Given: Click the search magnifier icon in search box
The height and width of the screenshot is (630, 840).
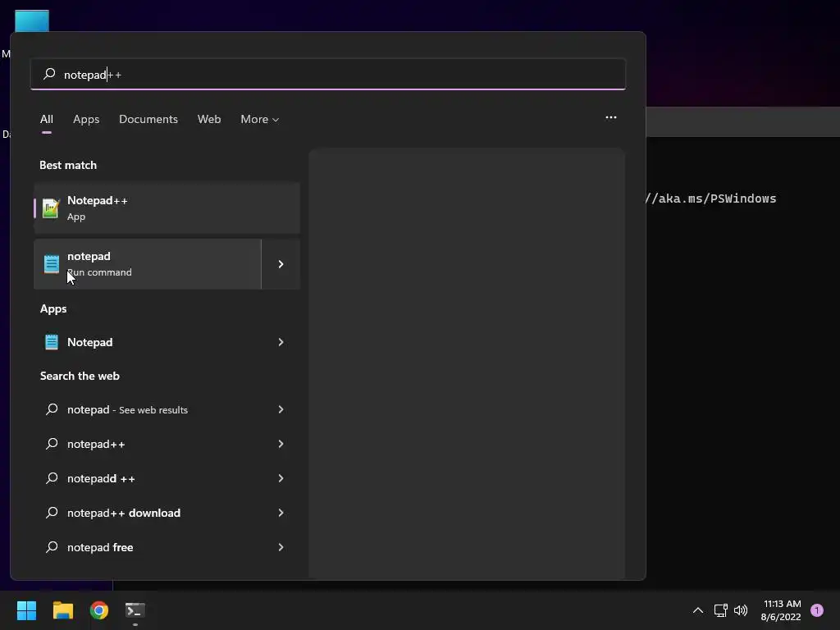Looking at the screenshot, I should coord(49,74).
